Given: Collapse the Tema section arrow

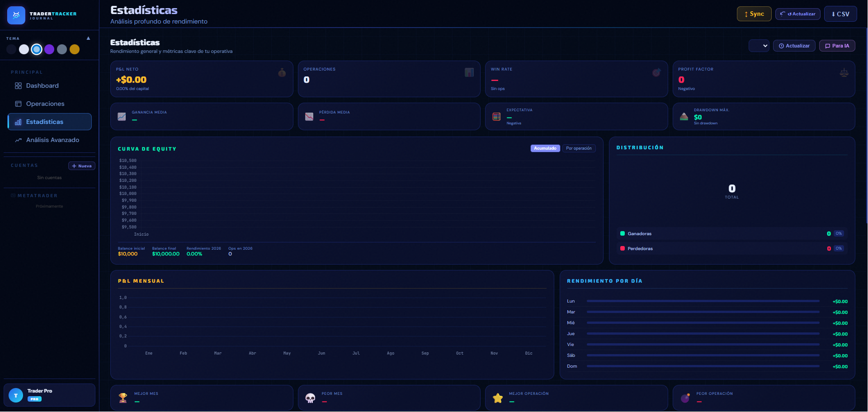Looking at the screenshot, I should click(x=89, y=38).
